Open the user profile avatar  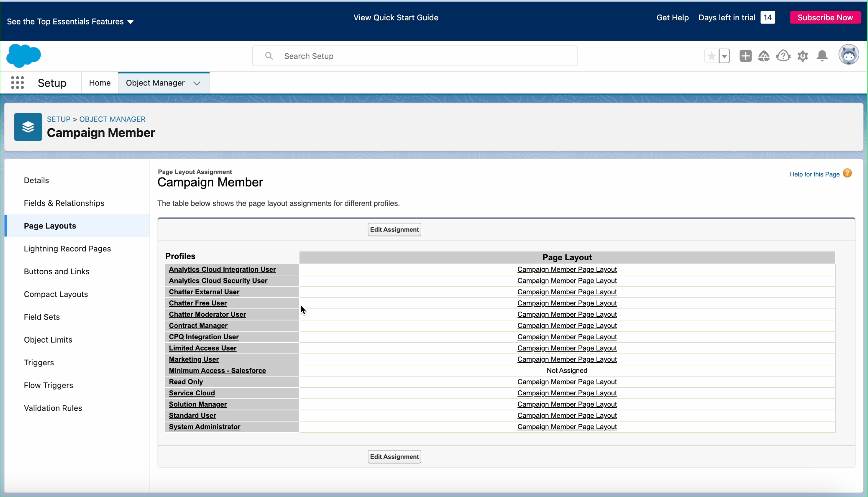tap(848, 55)
